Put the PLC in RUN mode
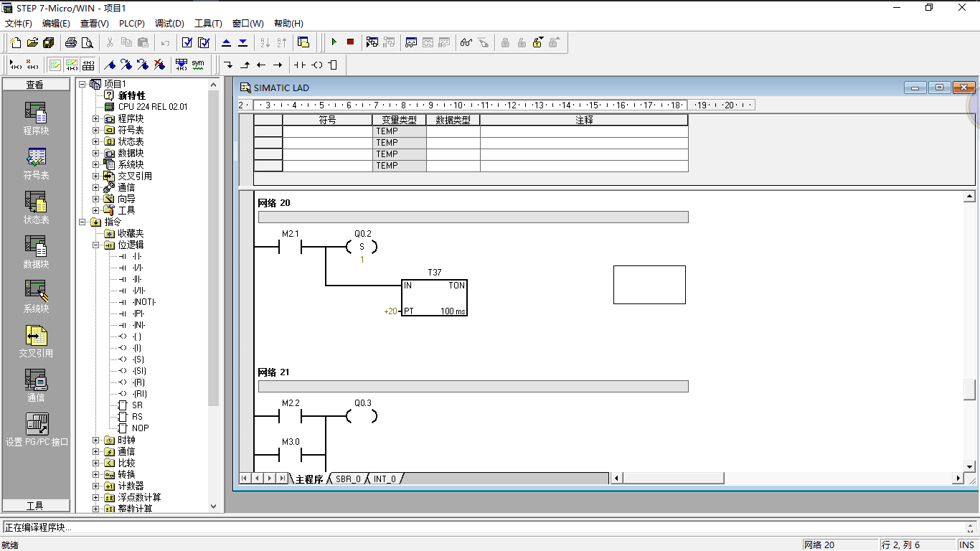Image resolution: width=980 pixels, height=551 pixels. tap(334, 42)
